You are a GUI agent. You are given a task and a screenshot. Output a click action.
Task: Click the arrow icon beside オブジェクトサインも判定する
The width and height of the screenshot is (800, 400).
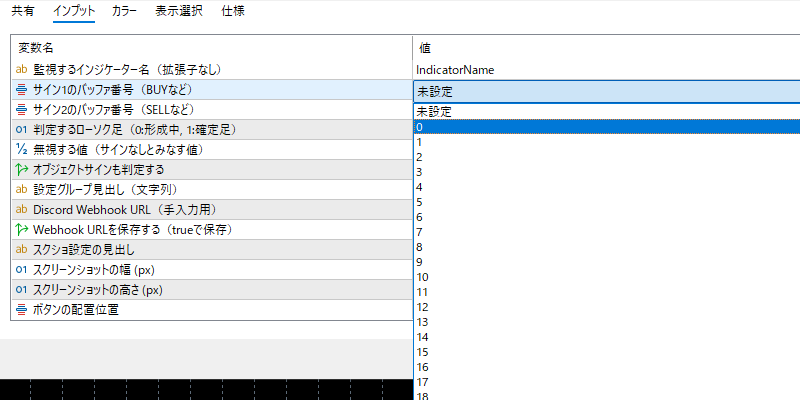pyautogui.click(x=22, y=170)
